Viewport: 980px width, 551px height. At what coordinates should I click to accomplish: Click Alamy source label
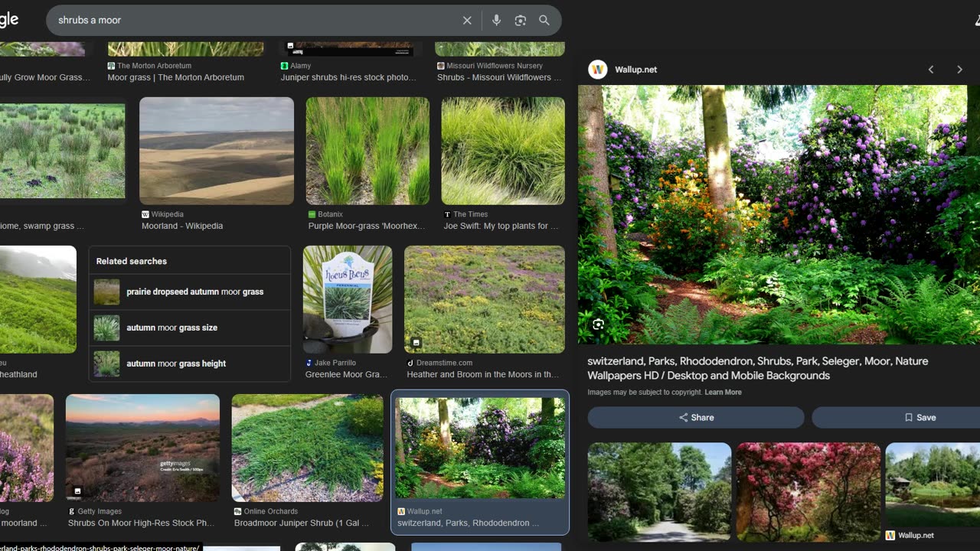tap(300, 66)
